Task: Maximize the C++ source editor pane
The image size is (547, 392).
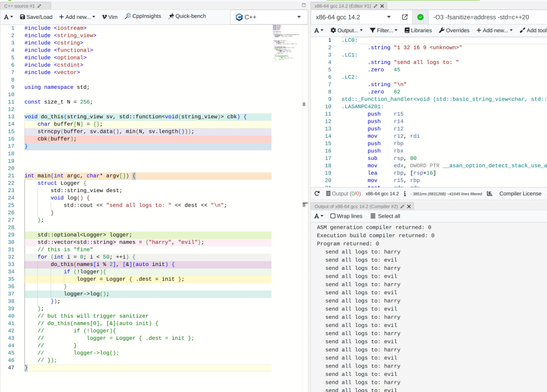Action: (304, 5)
